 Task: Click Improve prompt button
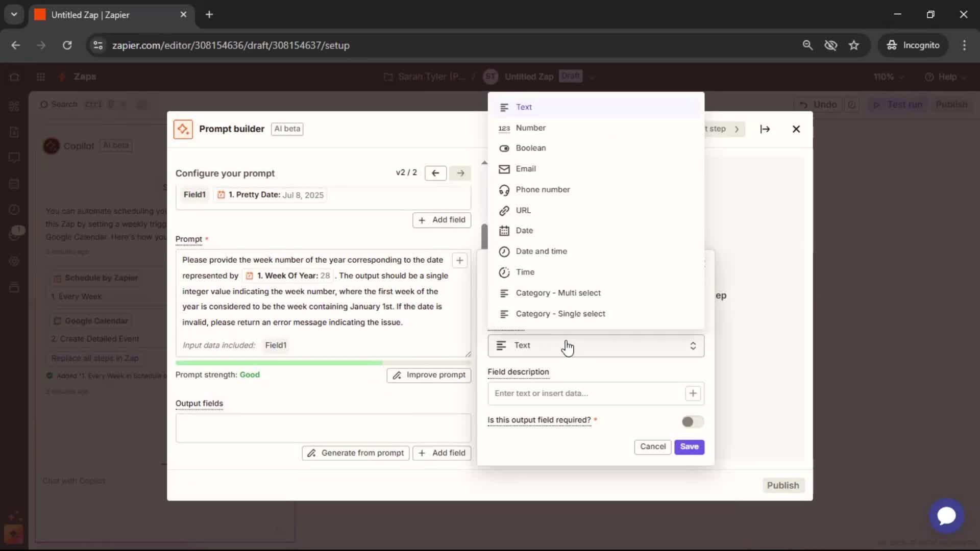coord(429,375)
